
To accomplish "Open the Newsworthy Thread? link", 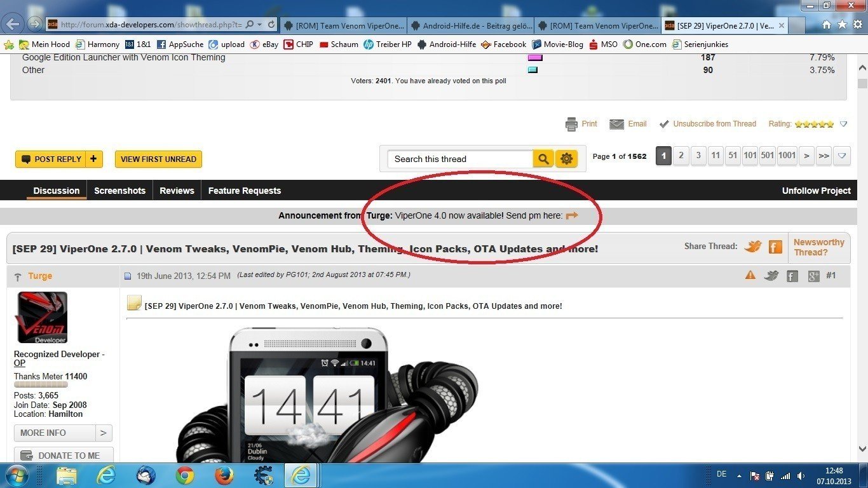I will tap(819, 247).
